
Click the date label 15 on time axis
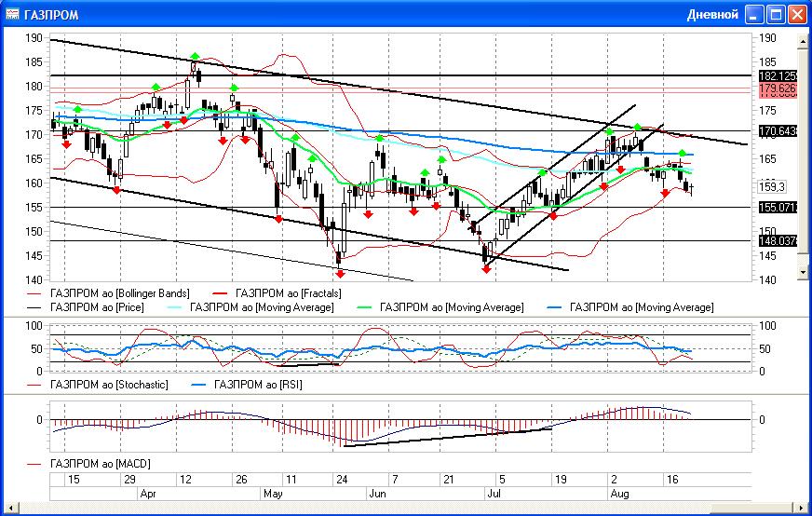[74, 480]
